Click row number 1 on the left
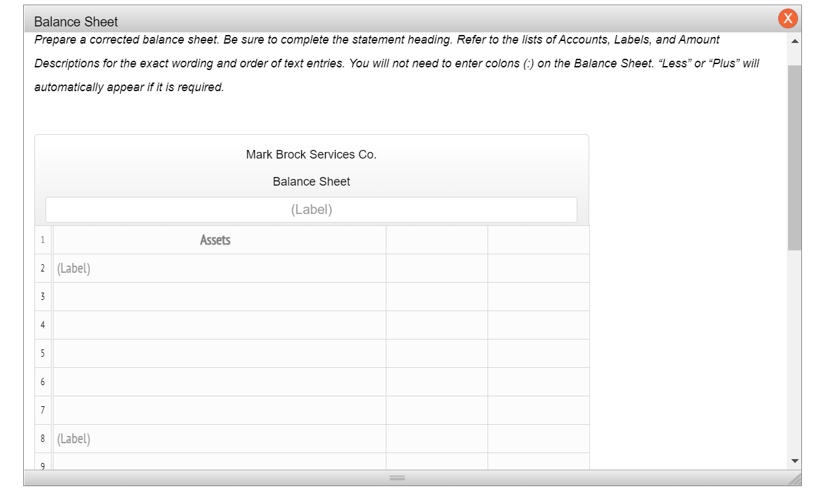 point(42,240)
